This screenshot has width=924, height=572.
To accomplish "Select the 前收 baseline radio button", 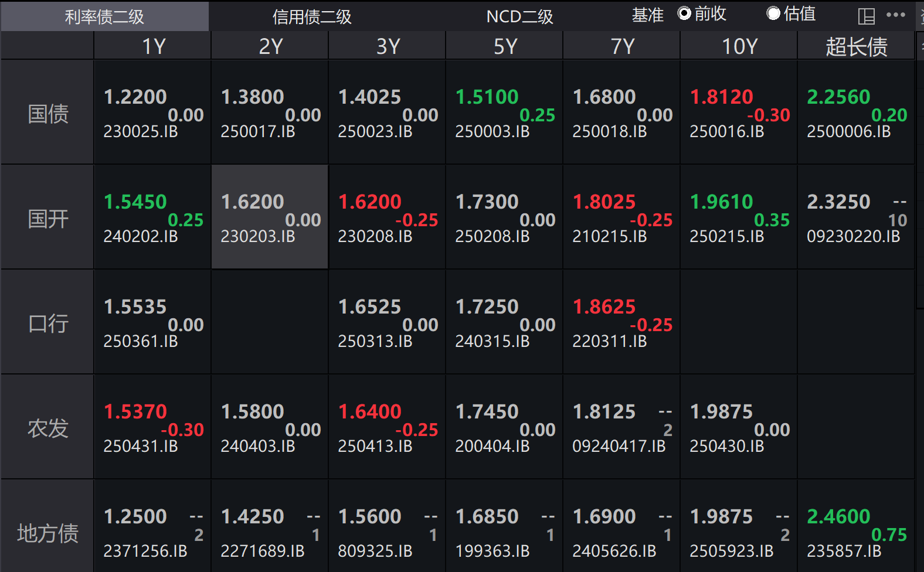I will tap(684, 13).
